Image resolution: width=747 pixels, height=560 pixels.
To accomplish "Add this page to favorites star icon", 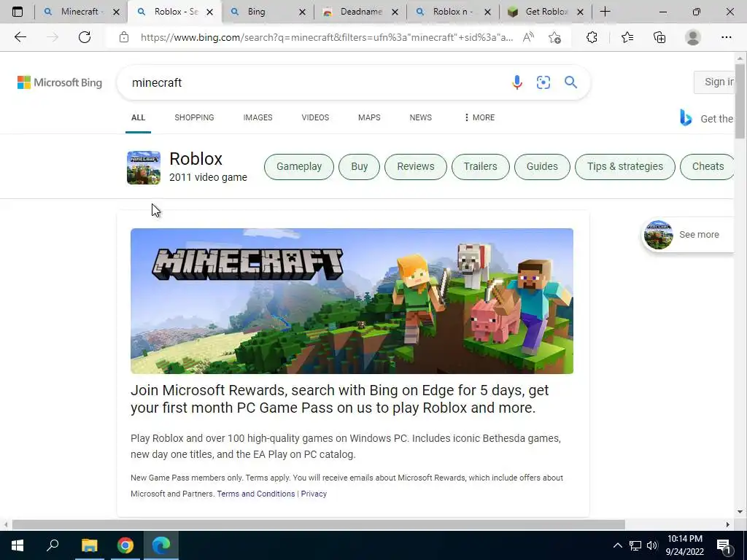I will click(x=554, y=37).
